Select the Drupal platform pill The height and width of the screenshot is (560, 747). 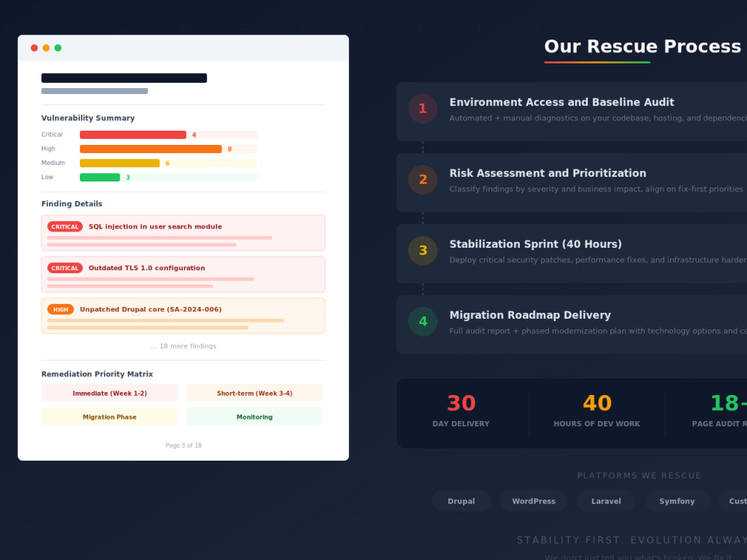tap(461, 501)
